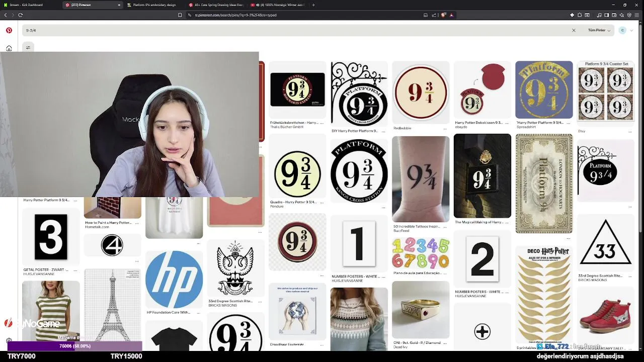Open the Hometalk.com source link
The height and width of the screenshot is (362, 644).
click(x=97, y=227)
